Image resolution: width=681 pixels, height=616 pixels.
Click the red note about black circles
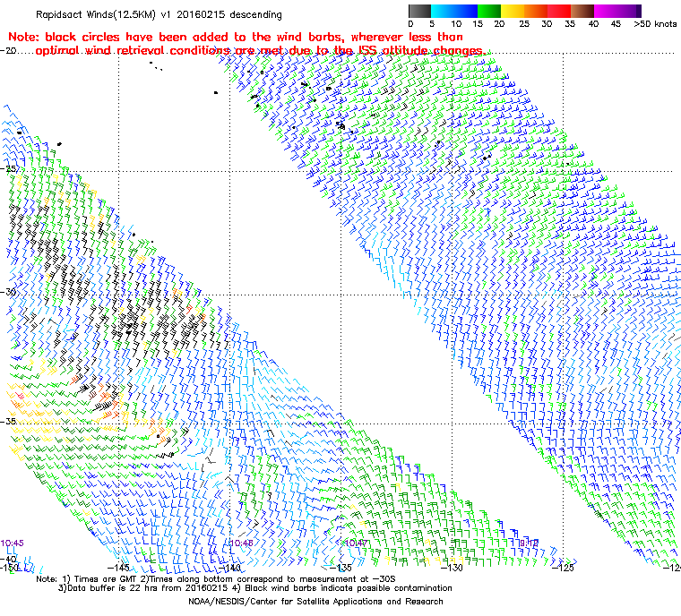[236, 37]
